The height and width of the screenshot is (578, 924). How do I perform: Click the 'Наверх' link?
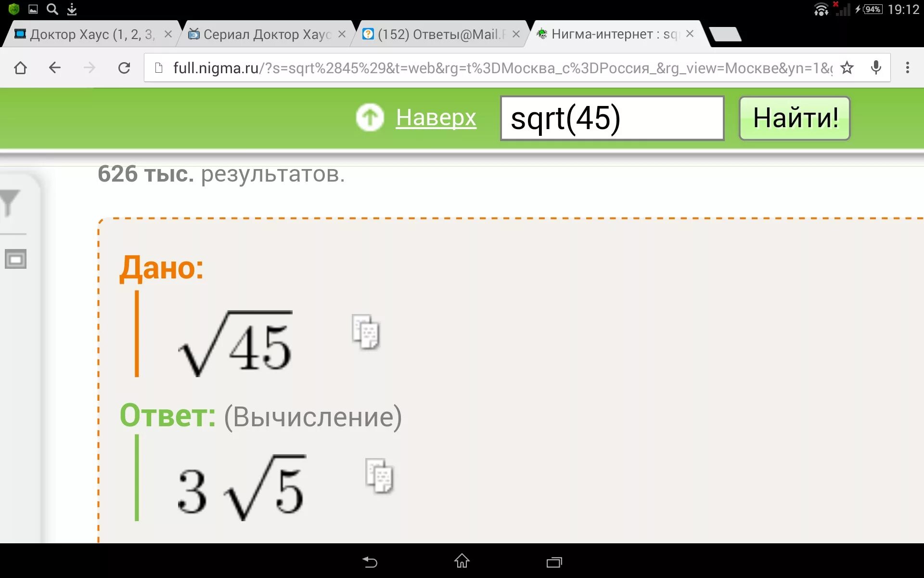pos(436,118)
